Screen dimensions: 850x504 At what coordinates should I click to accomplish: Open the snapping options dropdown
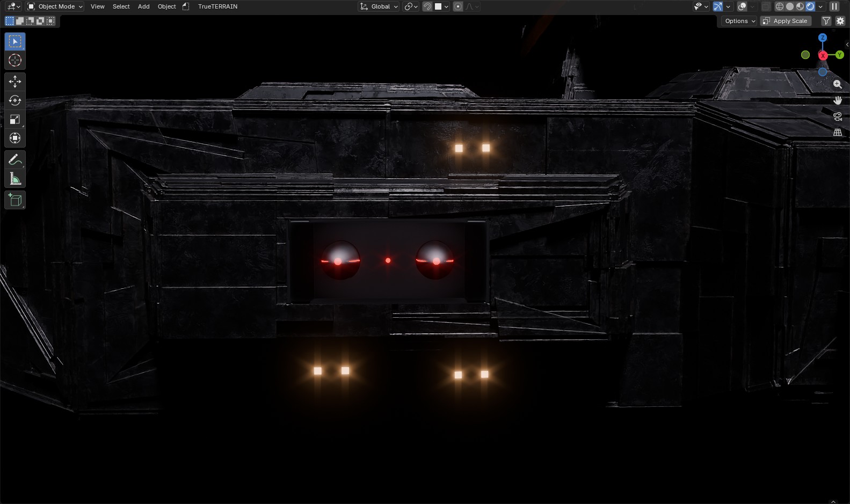(441, 6)
